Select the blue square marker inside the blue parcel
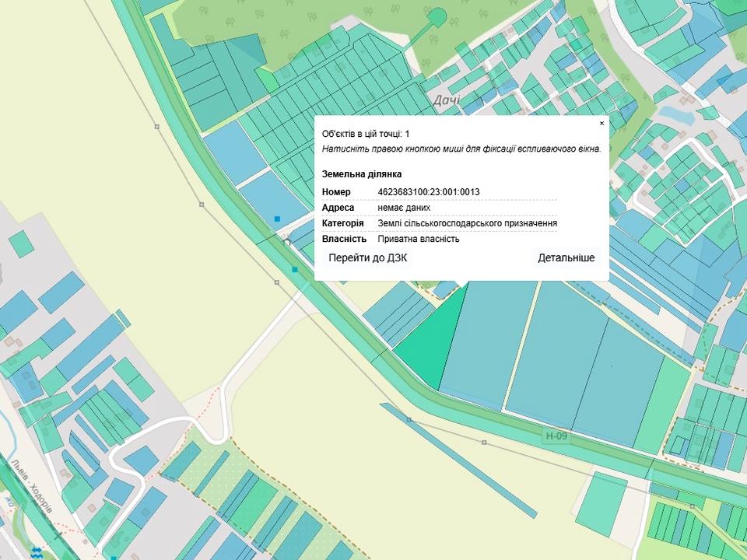This screenshot has width=747, height=560. coord(277,219)
